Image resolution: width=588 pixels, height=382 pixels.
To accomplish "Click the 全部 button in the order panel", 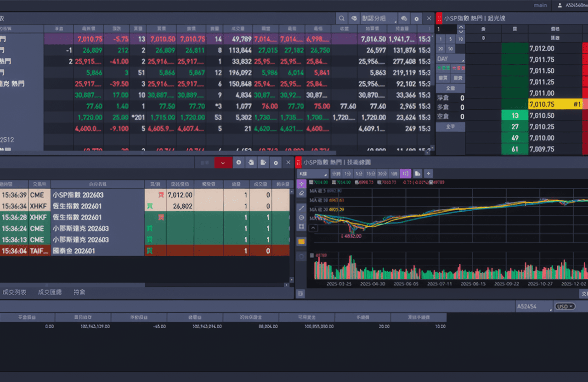I will click(x=450, y=88).
